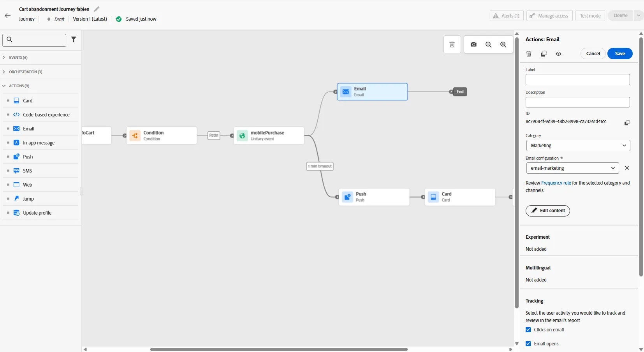
Task: Capture canvas with the camera icon
Action: [473, 44]
